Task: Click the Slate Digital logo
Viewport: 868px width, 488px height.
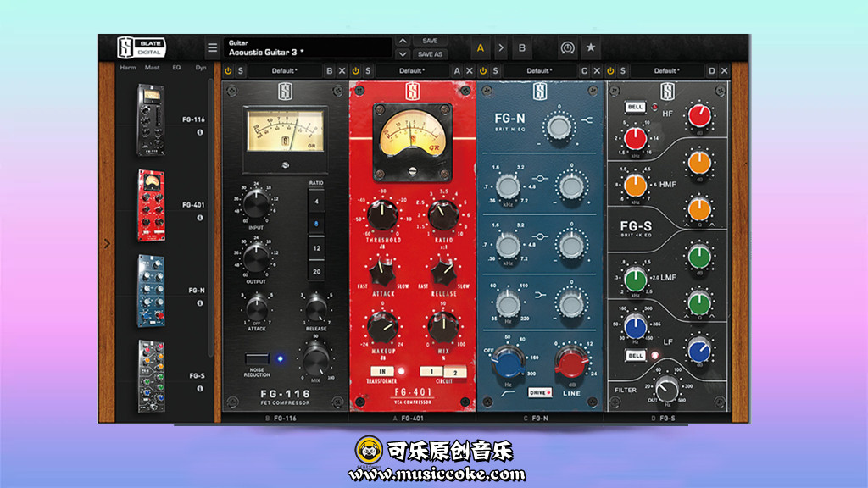Action: pos(142,47)
